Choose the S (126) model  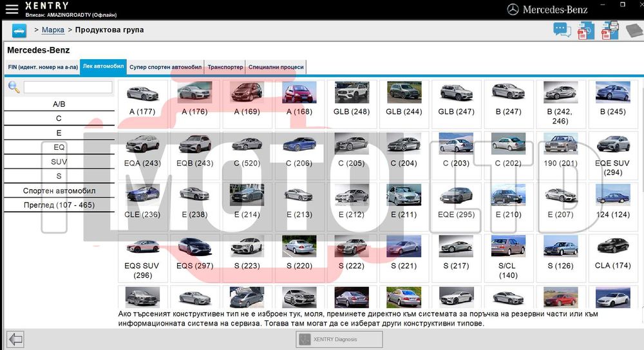pyautogui.click(x=561, y=258)
